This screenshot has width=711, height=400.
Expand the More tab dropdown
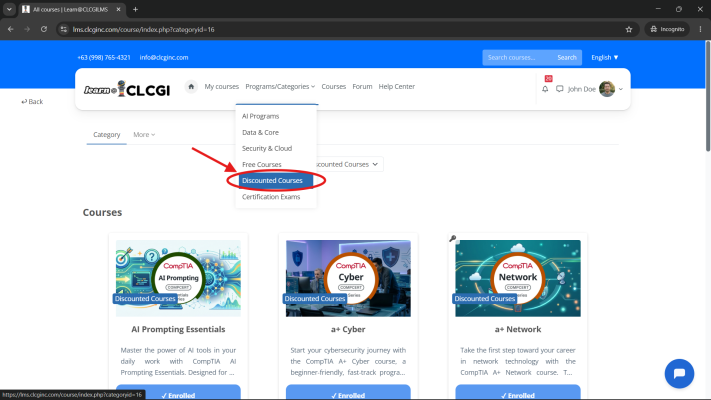coord(144,135)
